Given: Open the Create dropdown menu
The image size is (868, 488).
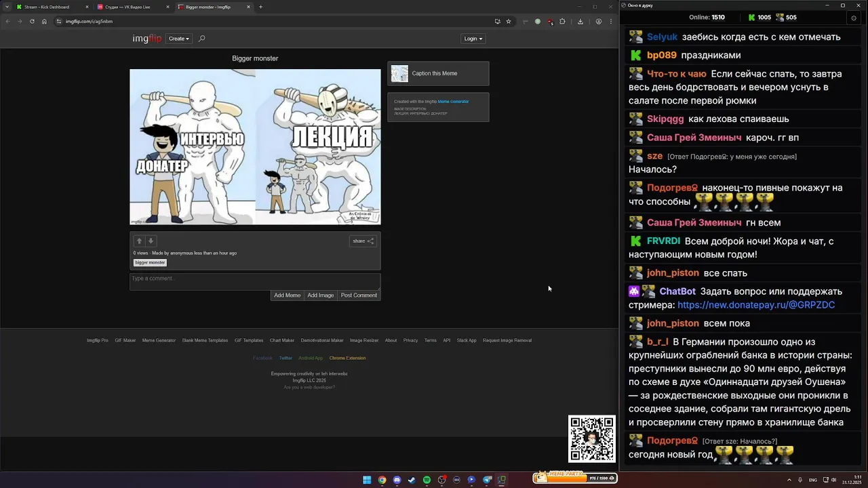Looking at the screenshot, I should [x=179, y=39].
